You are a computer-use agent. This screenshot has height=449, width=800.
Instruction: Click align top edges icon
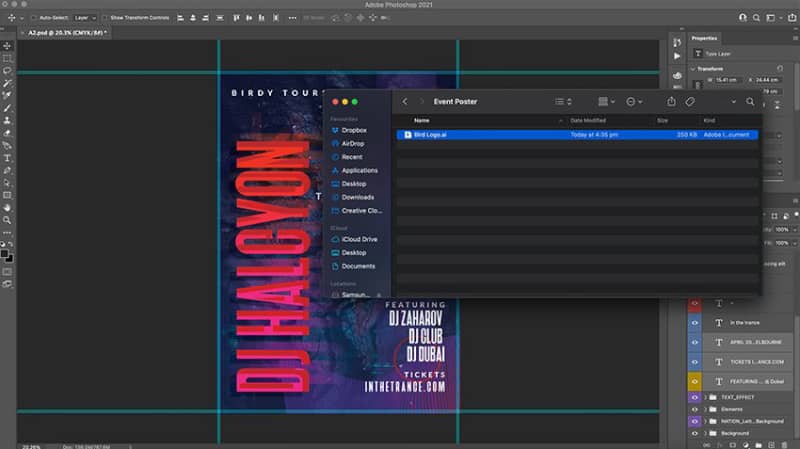coord(236,18)
